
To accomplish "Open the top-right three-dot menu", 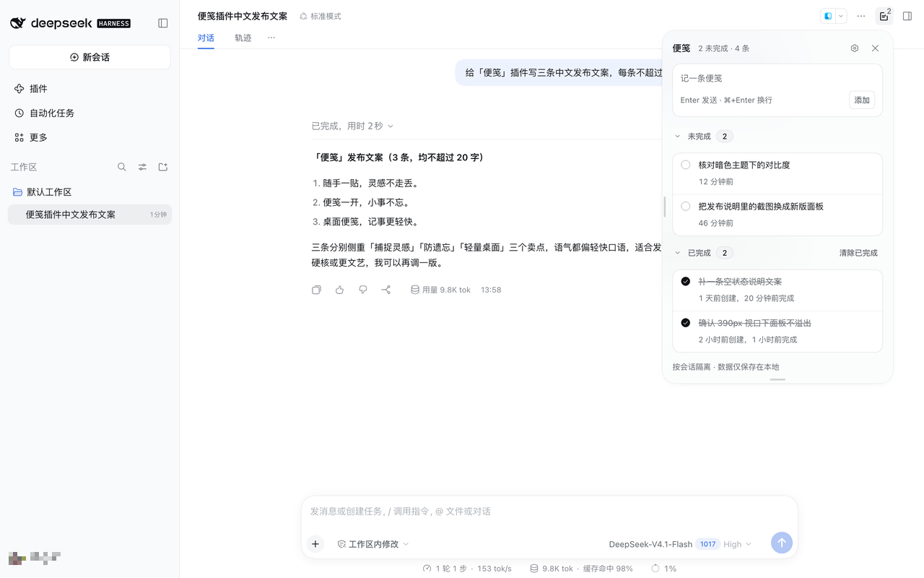I will coord(861,16).
